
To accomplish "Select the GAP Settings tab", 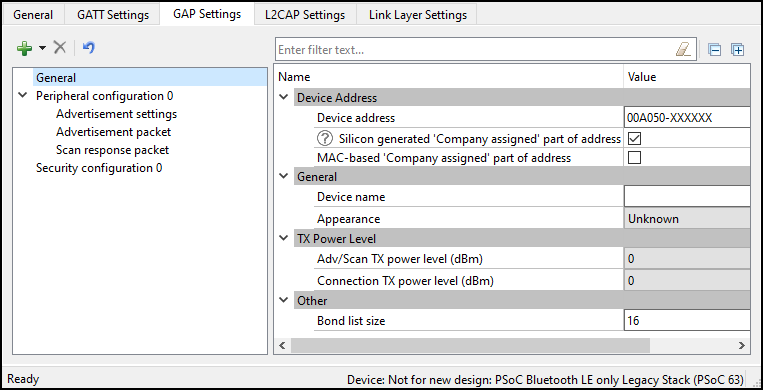I will click(207, 14).
